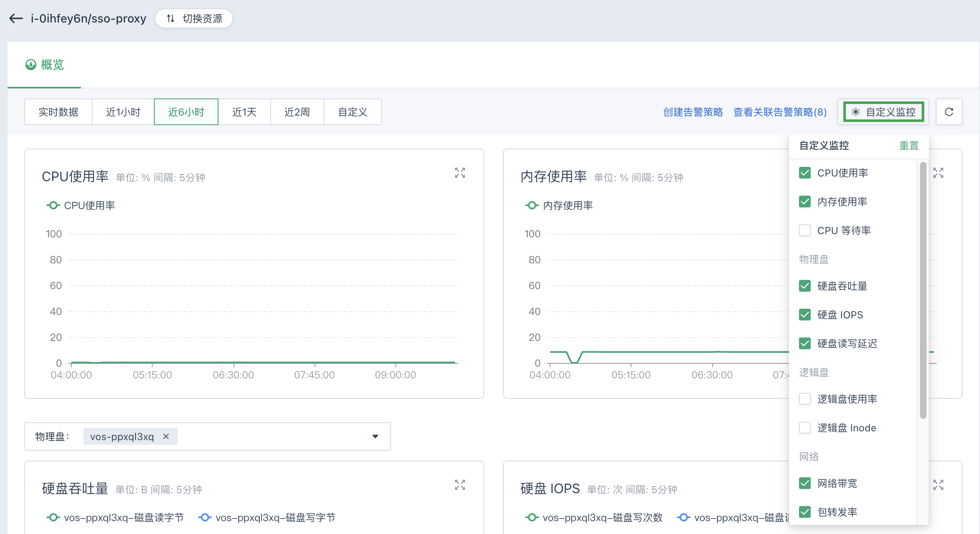Open the 物理盘 dropdown arrow
This screenshot has height=534, width=980.
[x=375, y=436]
